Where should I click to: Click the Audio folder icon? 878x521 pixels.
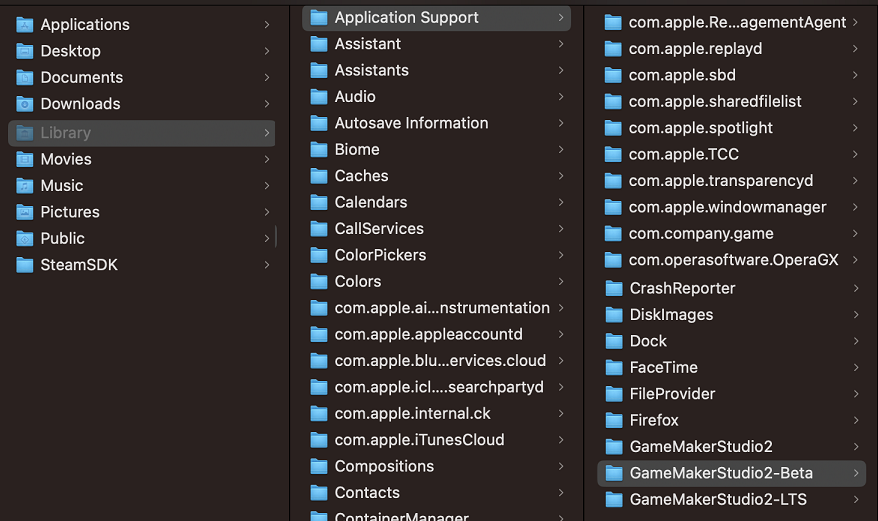pyautogui.click(x=319, y=96)
